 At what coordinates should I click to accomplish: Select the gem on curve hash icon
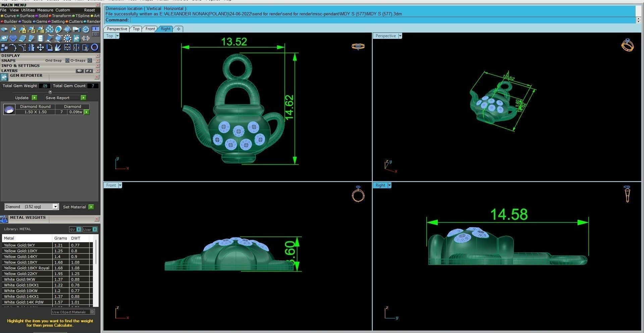click(31, 29)
